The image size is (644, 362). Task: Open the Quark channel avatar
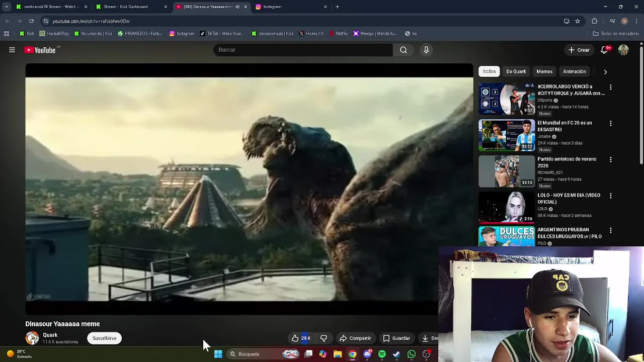(x=32, y=338)
